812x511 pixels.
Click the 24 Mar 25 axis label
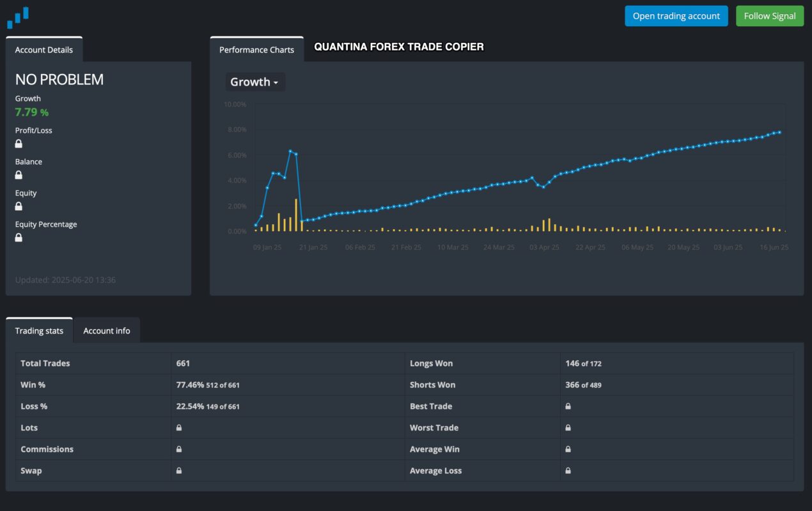click(x=499, y=247)
